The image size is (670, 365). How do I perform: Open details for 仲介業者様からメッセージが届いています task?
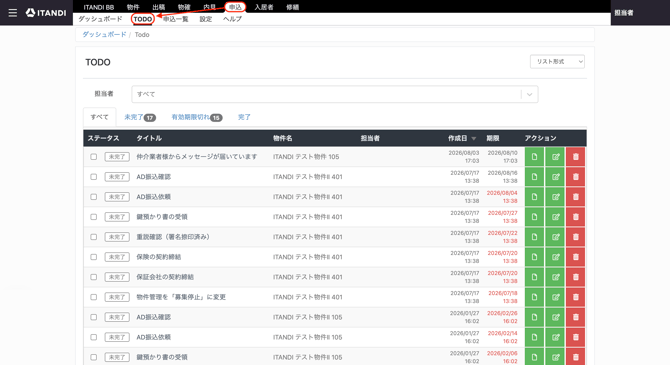(x=534, y=157)
